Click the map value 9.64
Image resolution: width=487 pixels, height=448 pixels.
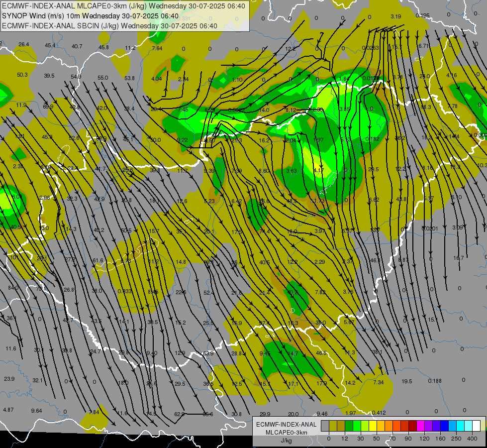click(x=36, y=411)
